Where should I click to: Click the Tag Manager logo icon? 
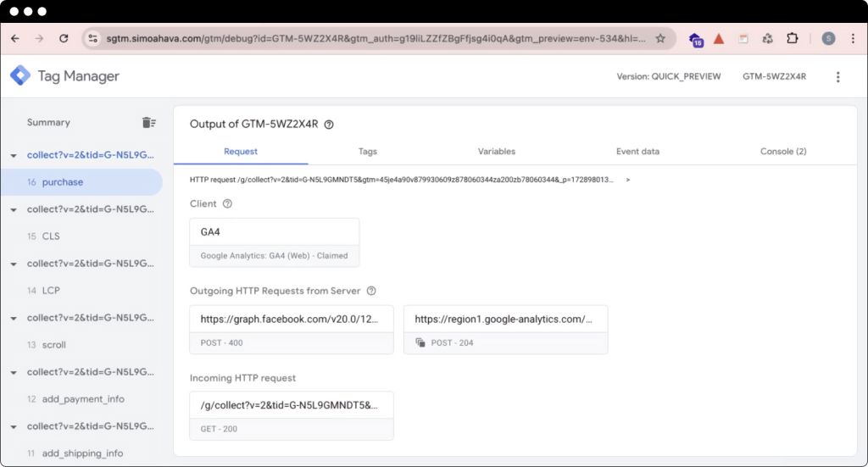(x=20, y=76)
